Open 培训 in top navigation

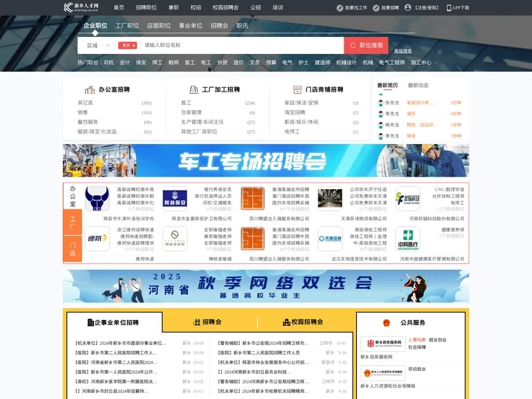278,7
